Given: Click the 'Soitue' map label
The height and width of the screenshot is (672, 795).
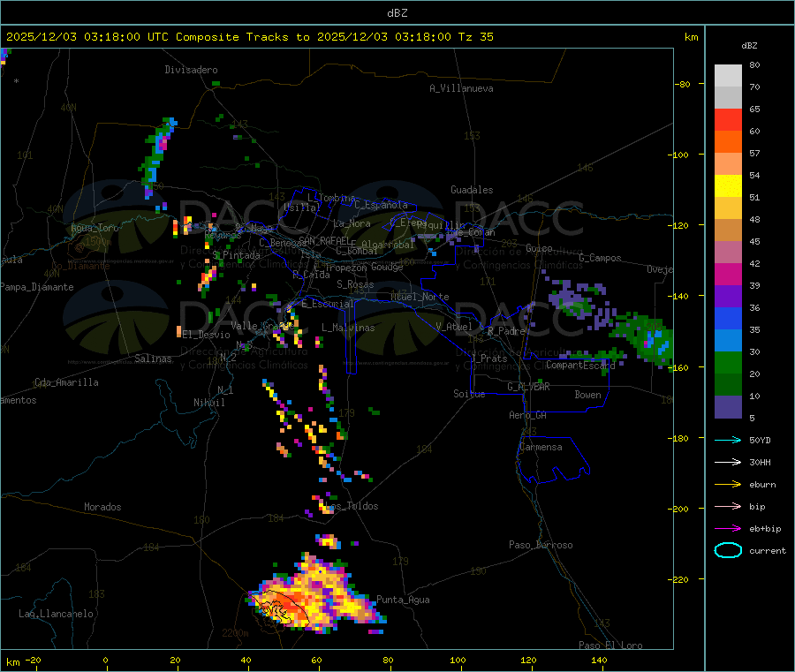Looking at the screenshot, I should (469, 394).
